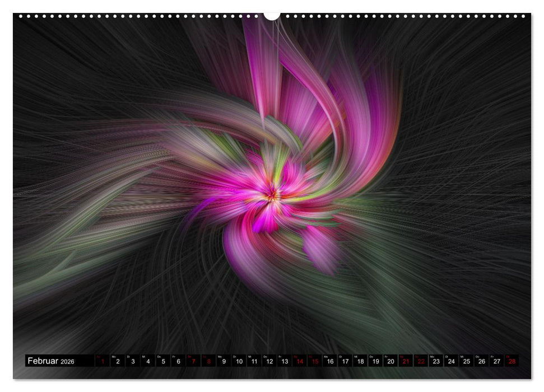Select the red date 14
544x392 pixels.
[x=299, y=361]
